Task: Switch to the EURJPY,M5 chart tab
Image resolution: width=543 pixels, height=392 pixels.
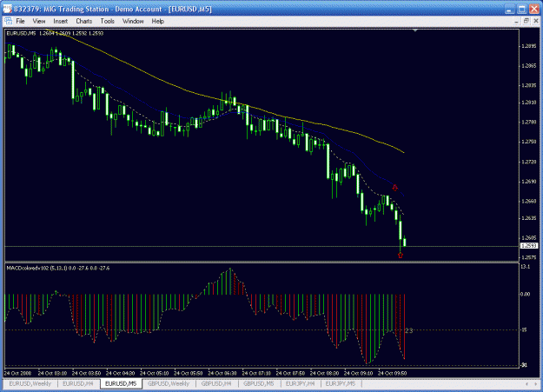Action: click(341, 383)
